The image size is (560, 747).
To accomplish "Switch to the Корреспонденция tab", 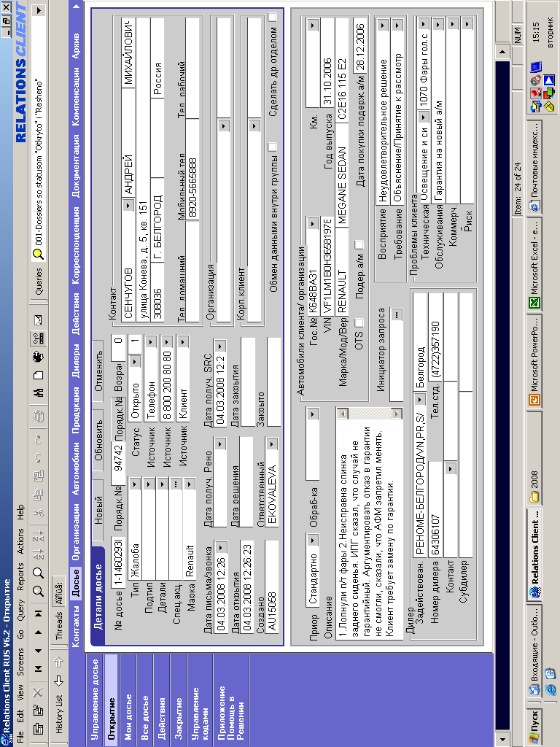I will coord(76,245).
